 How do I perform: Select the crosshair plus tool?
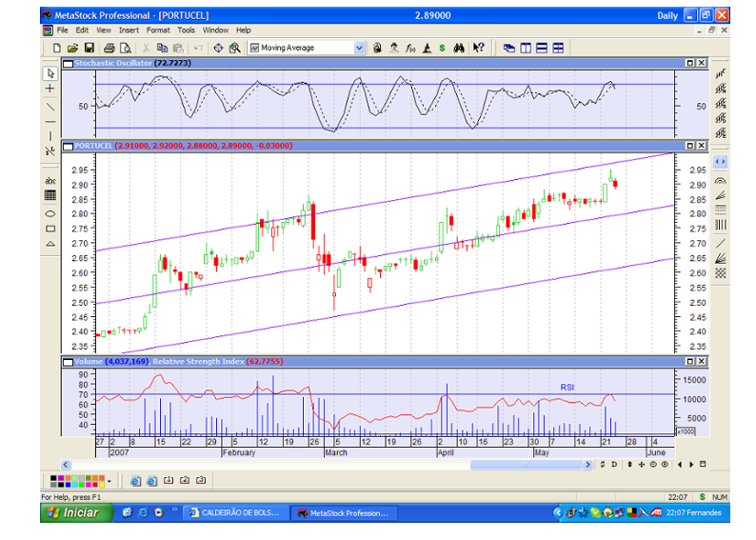pos(50,89)
